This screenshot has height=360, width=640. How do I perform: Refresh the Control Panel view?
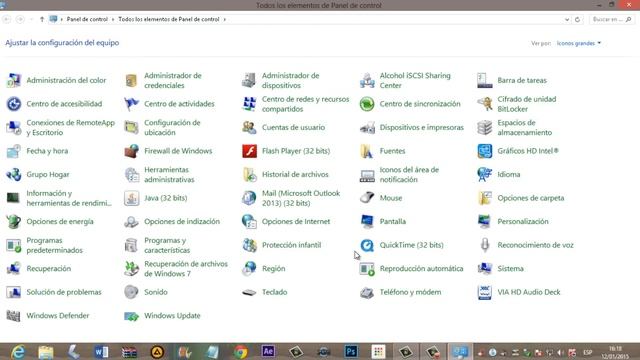point(577,20)
